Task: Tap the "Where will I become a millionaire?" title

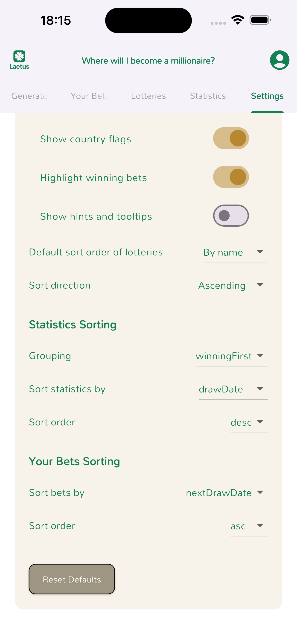Action: tap(148, 61)
